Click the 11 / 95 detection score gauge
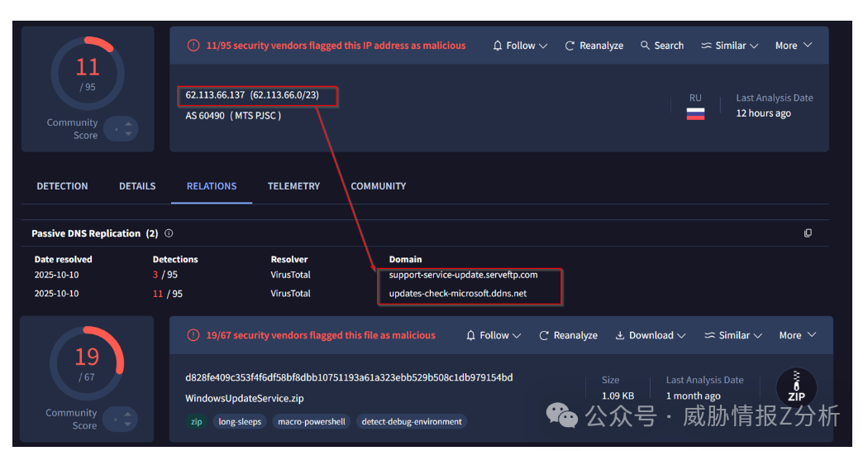Viewport: 868px width, 451px height. 88,73
